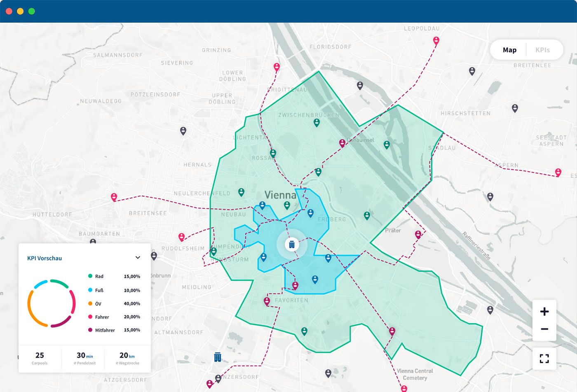
Task: Select the green pin near Rossau
Action: click(x=273, y=154)
